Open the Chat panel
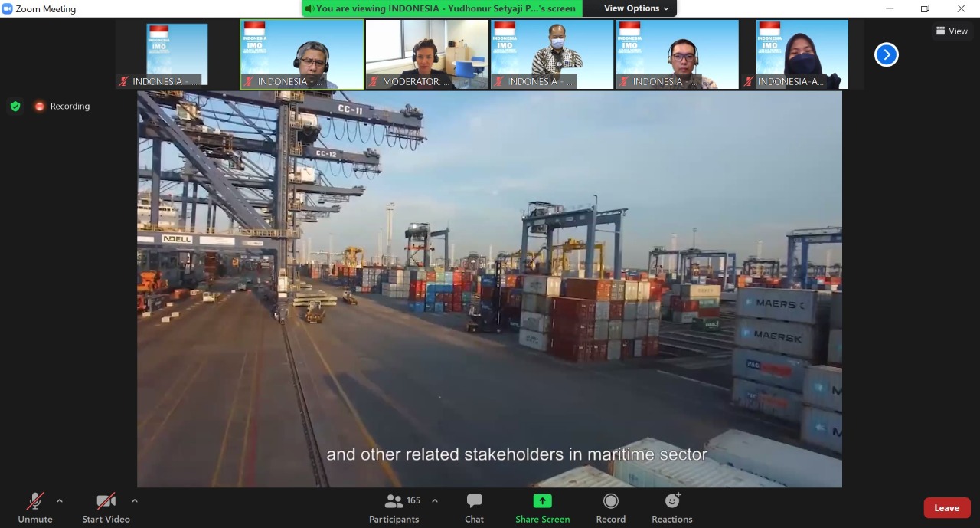 click(474, 507)
